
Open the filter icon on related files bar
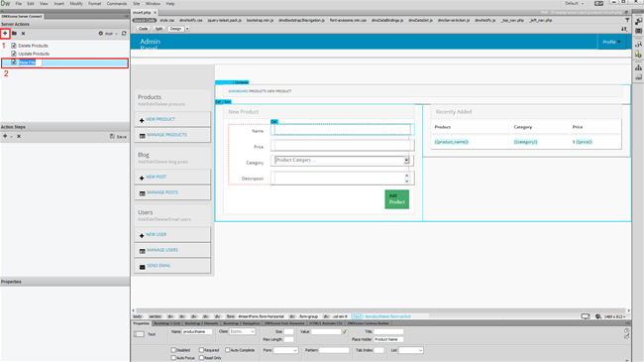(x=627, y=20)
